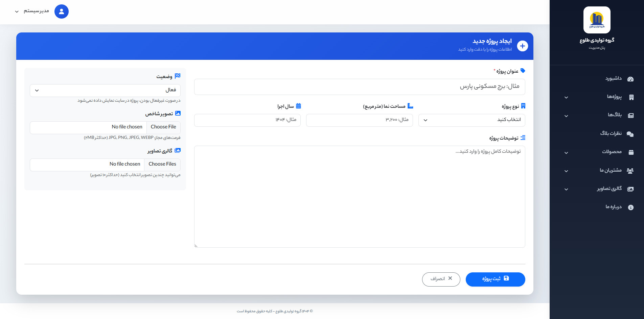Screen dimensions: 644x319
Task: Focus the سال اجرا year input
Action: (x=247, y=120)
